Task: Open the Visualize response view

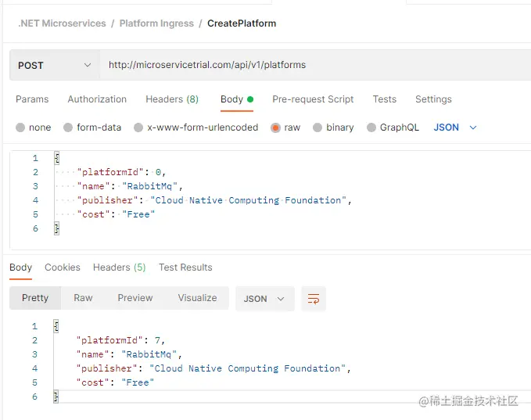Action: pos(197,298)
